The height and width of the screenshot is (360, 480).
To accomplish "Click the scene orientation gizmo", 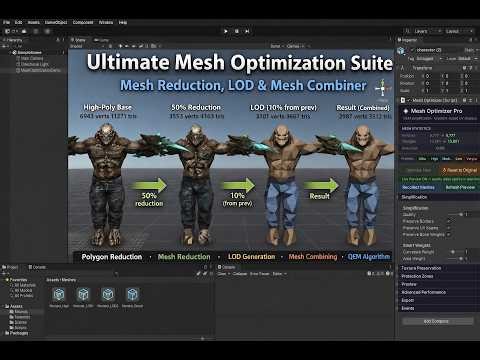I will point(382,89).
